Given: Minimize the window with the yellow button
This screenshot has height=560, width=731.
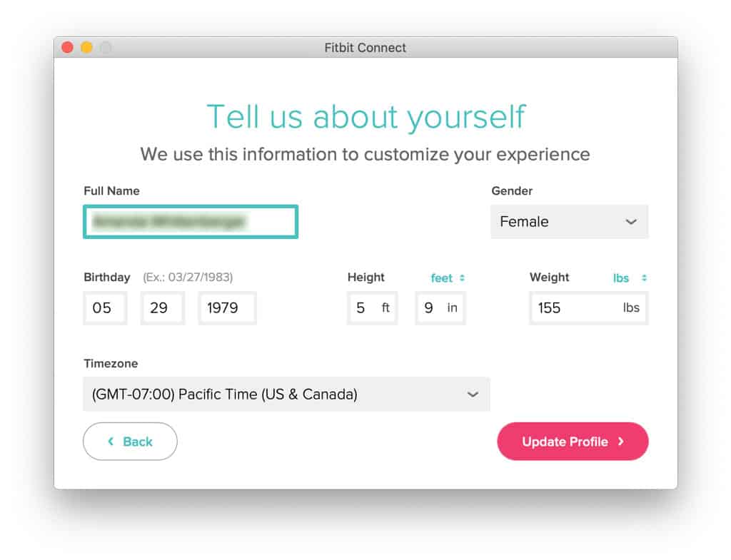Looking at the screenshot, I should [86, 48].
